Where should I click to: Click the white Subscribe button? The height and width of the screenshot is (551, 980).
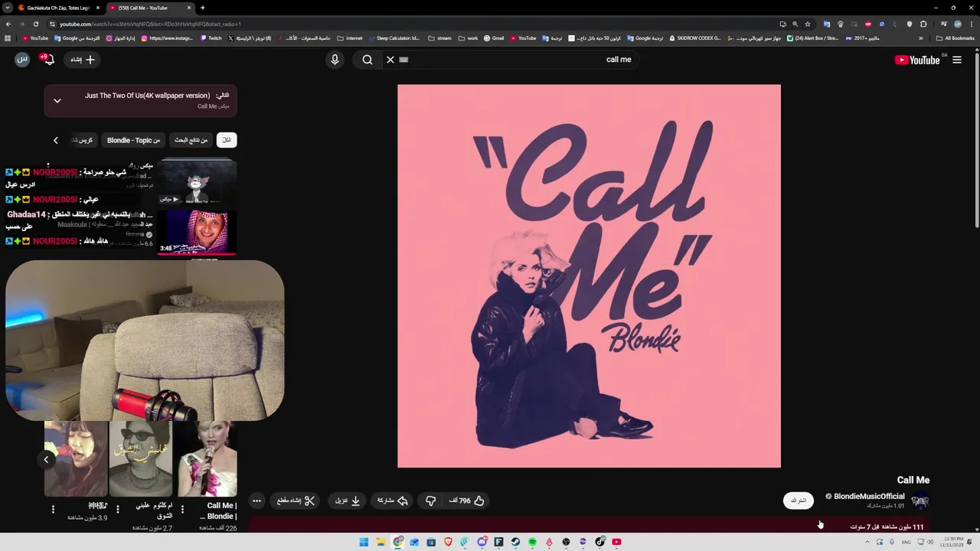click(799, 500)
